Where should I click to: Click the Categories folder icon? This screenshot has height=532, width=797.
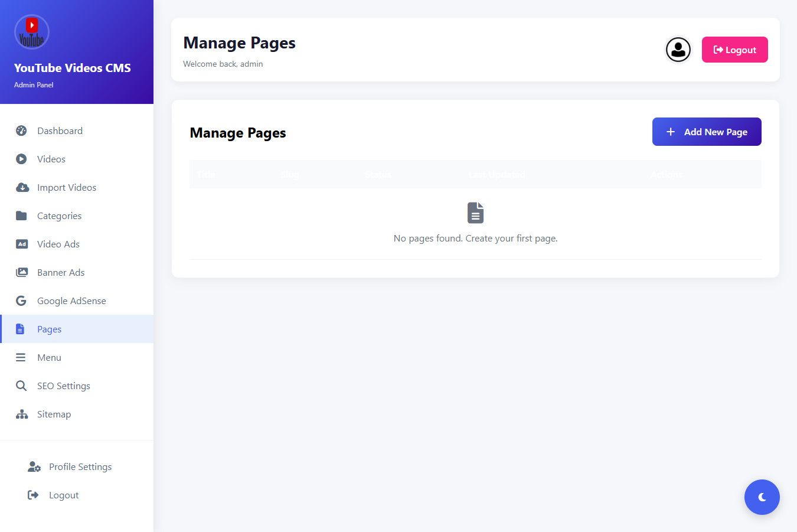tap(21, 216)
